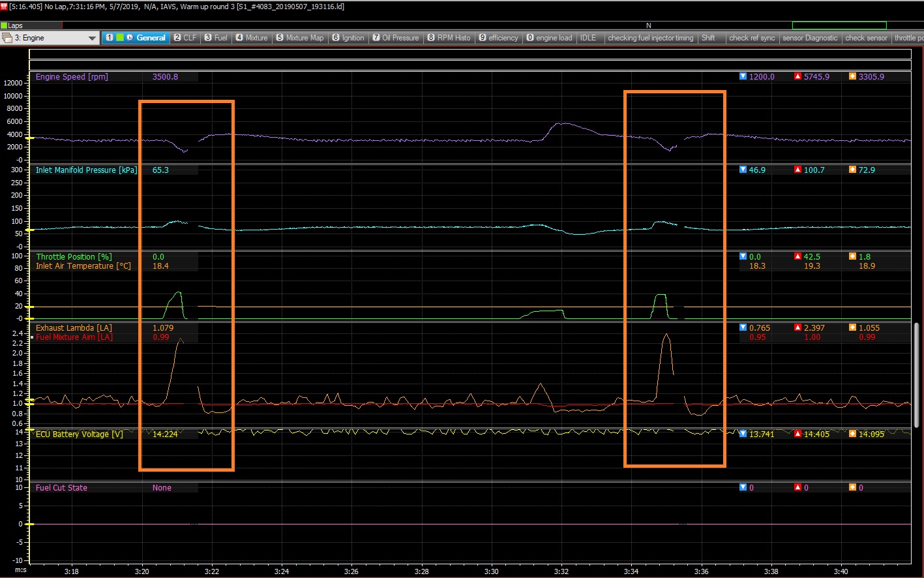Switch to the efficiency tab
The height and width of the screenshot is (578, 924).
(499, 38)
